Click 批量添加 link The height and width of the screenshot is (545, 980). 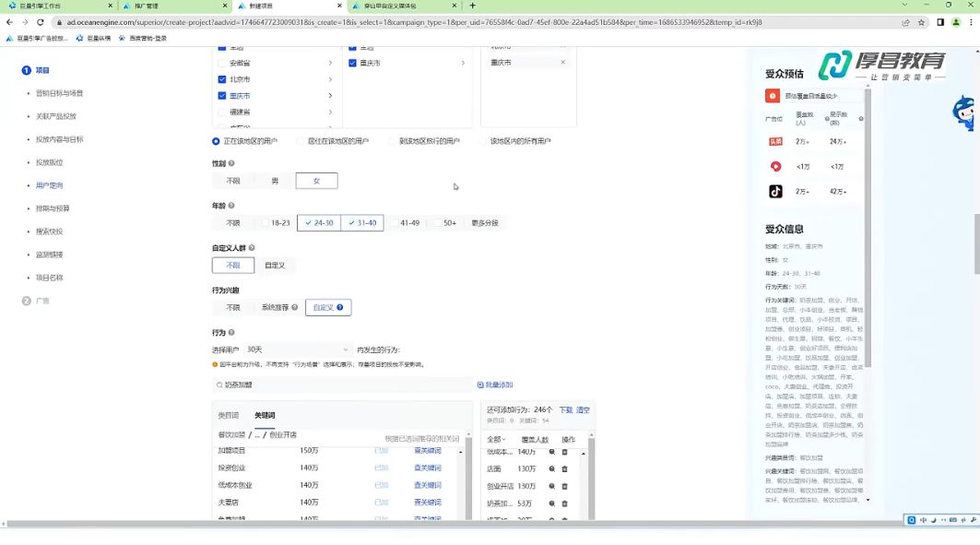495,385
